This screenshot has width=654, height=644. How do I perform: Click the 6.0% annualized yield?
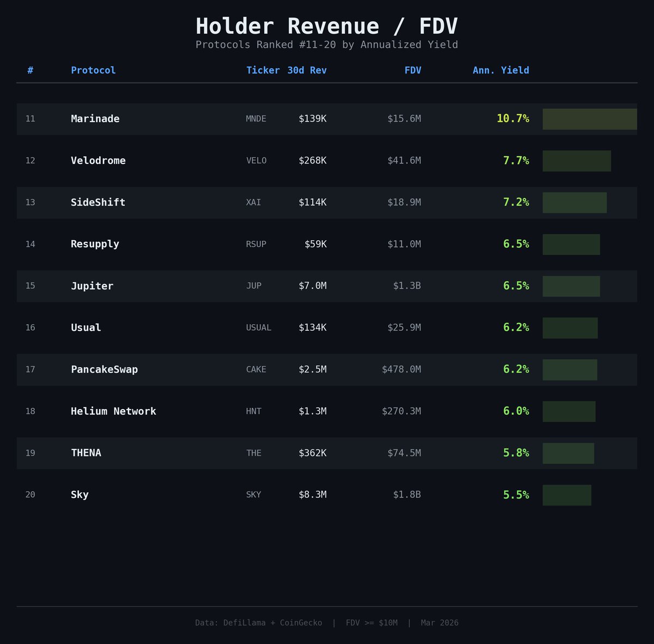click(x=516, y=411)
